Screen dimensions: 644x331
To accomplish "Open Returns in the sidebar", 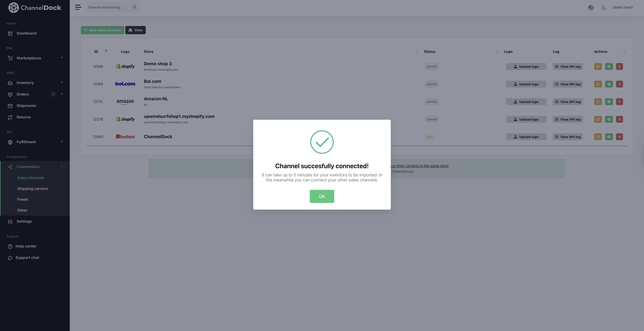I will coord(35,117).
